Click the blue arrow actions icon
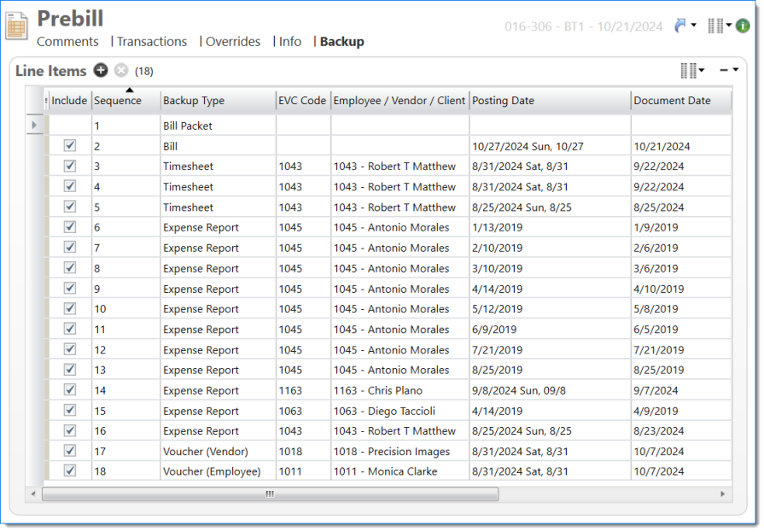Image resolution: width=764 pixels, height=532 pixels. pyautogui.click(x=679, y=26)
